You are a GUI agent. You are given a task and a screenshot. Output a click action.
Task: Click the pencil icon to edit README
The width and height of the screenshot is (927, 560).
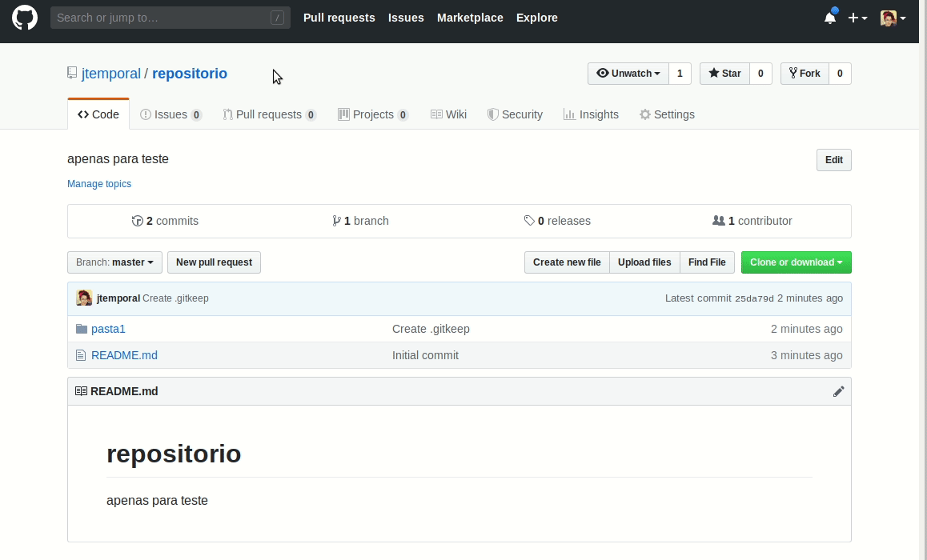(838, 392)
